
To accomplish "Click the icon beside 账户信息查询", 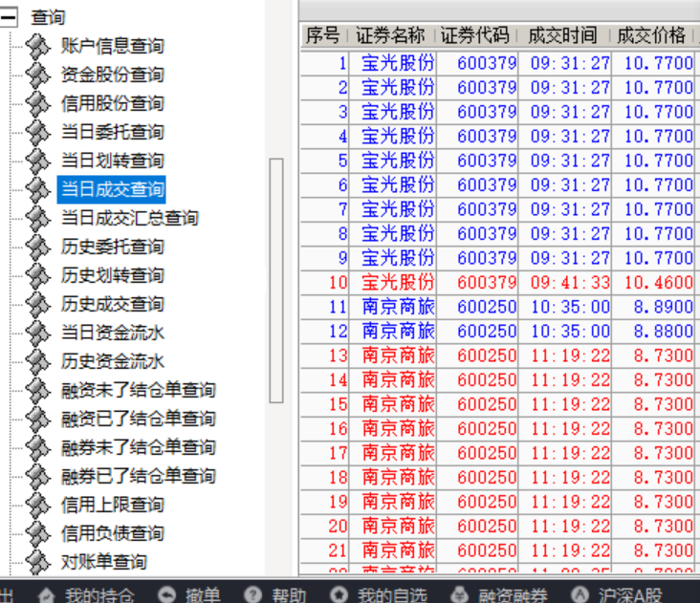I will [x=38, y=47].
